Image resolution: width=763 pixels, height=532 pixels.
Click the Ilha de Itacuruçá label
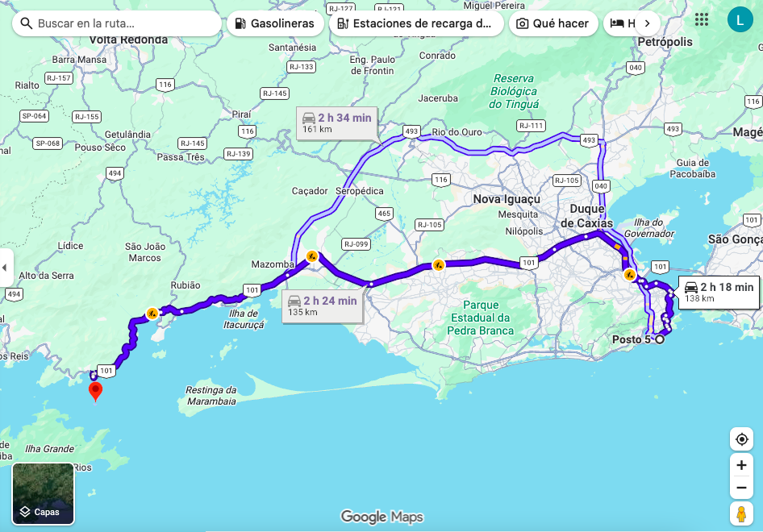tap(244, 319)
